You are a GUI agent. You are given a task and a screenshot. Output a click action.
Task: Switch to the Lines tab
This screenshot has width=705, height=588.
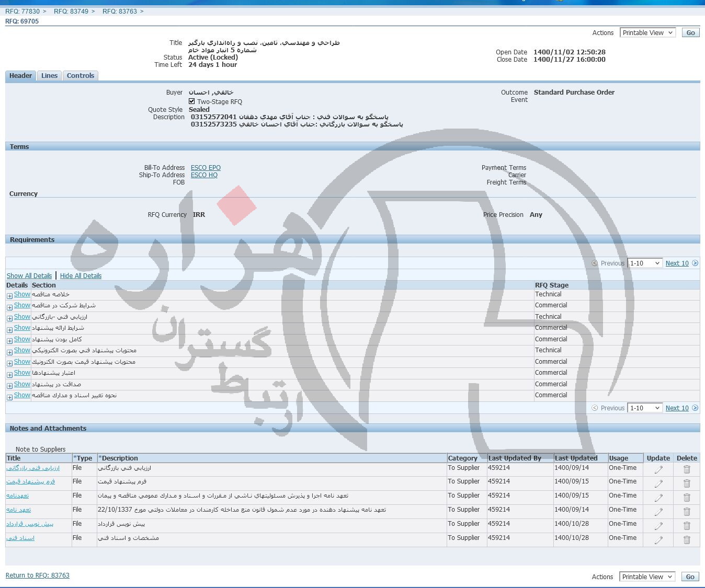point(49,76)
